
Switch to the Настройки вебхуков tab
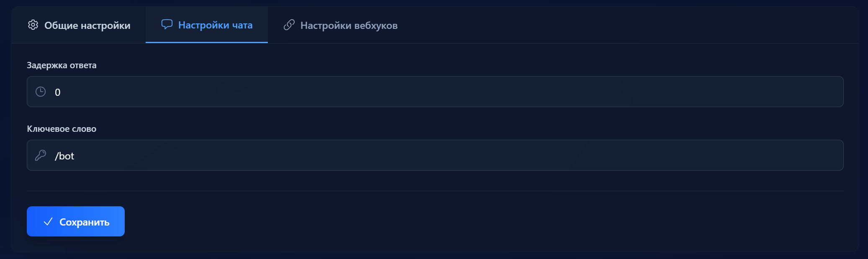click(x=349, y=26)
